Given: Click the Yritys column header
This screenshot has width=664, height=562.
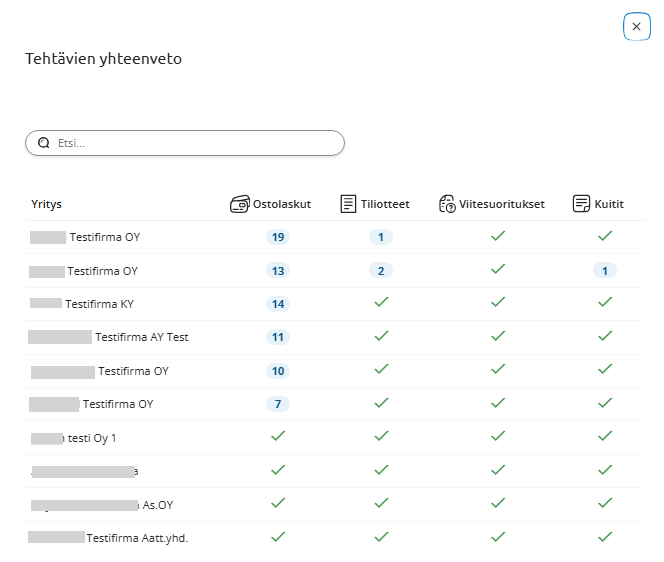Looking at the screenshot, I should point(47,204).
